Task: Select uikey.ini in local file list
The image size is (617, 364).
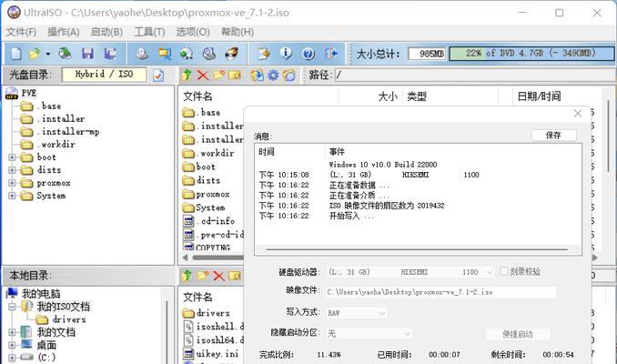Action: point(217,354)
